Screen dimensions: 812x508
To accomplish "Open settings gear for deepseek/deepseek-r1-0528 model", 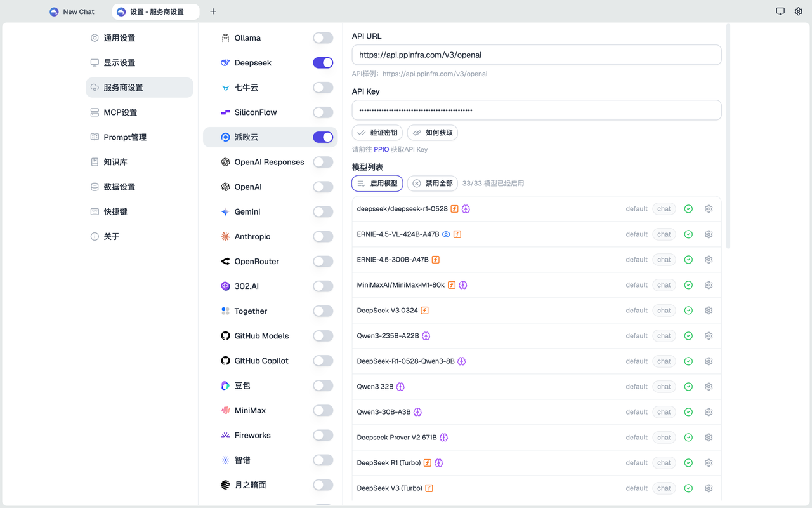I will coord(709,208).
